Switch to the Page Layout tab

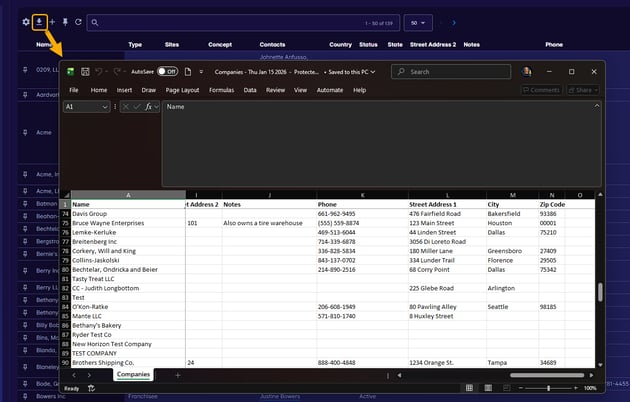pyautogui.click(x=183, y=90)
